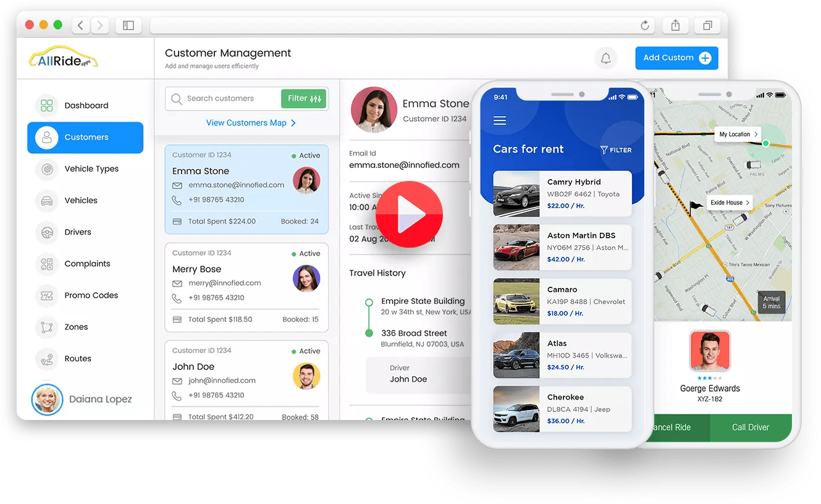Open the Dashboard sidebar icon

46,105
